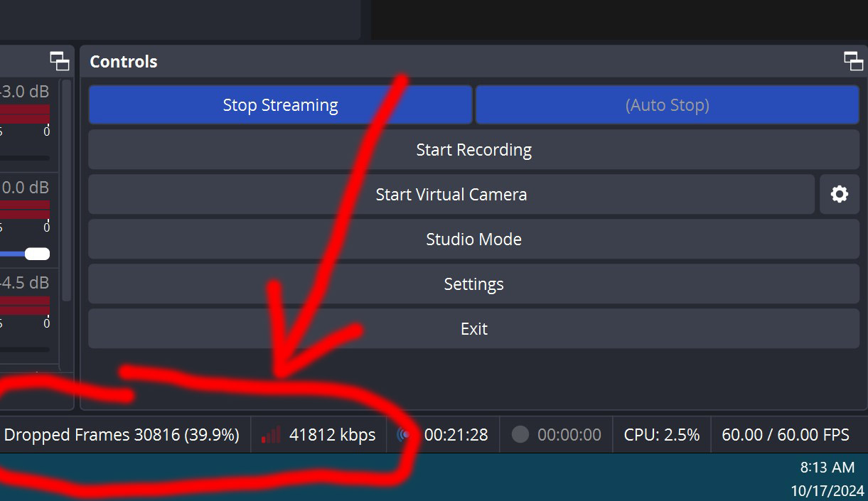Start recording from the Controls dock

pyautogui.click(x=473, y=150)
